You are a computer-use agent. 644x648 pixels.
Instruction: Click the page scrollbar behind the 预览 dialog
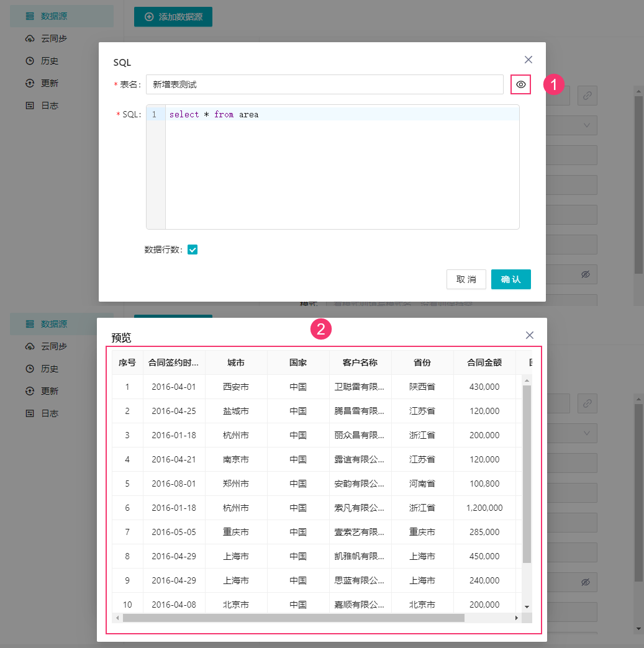[638, 493]
